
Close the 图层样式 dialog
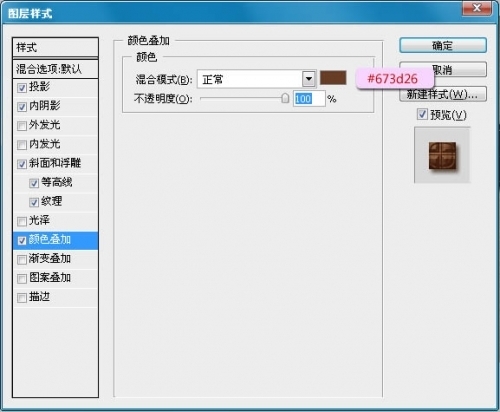[x=477, y=8]
